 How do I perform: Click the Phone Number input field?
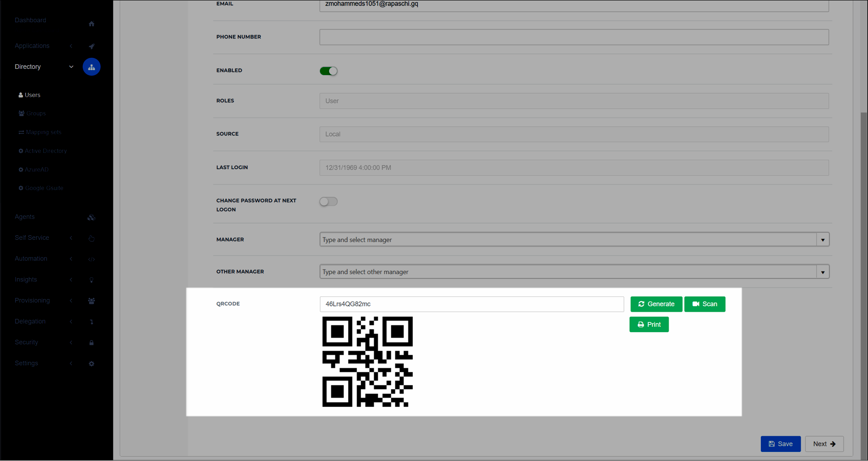pyautogui.click(x=574, y=37)
